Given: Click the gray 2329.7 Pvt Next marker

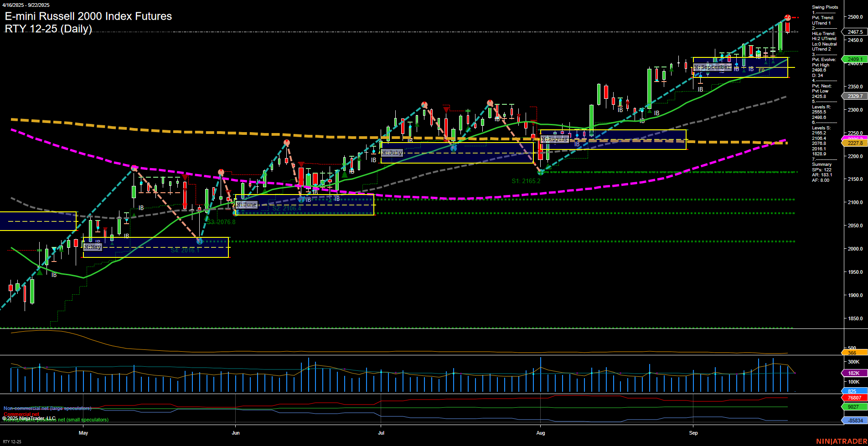Looking at the screenshot, I should (x=856, y=97).
